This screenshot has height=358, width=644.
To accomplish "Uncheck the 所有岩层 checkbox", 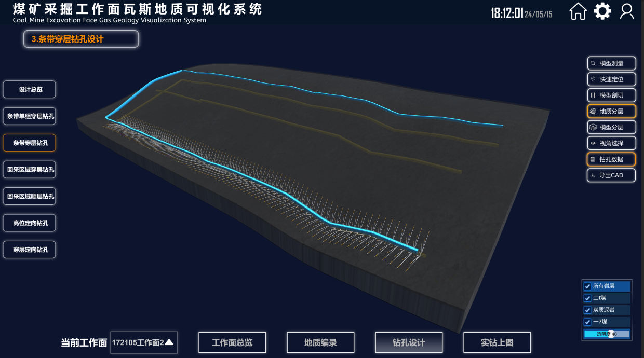I will tap(587, 286).
